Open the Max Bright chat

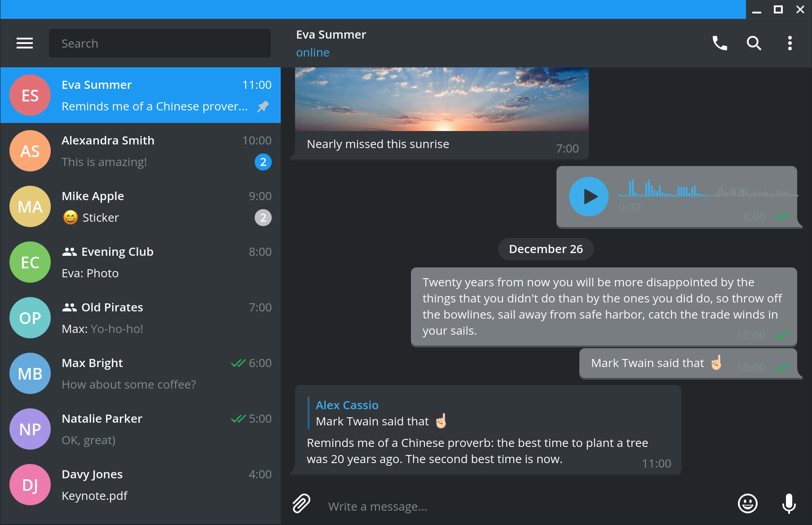pos(141,373)
